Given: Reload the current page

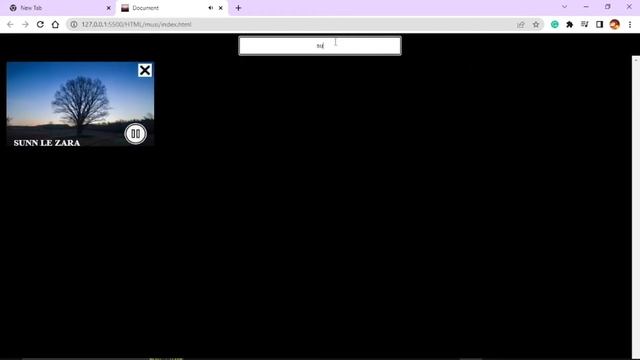Looking at the screenshot, I should [x=40, y=24].
